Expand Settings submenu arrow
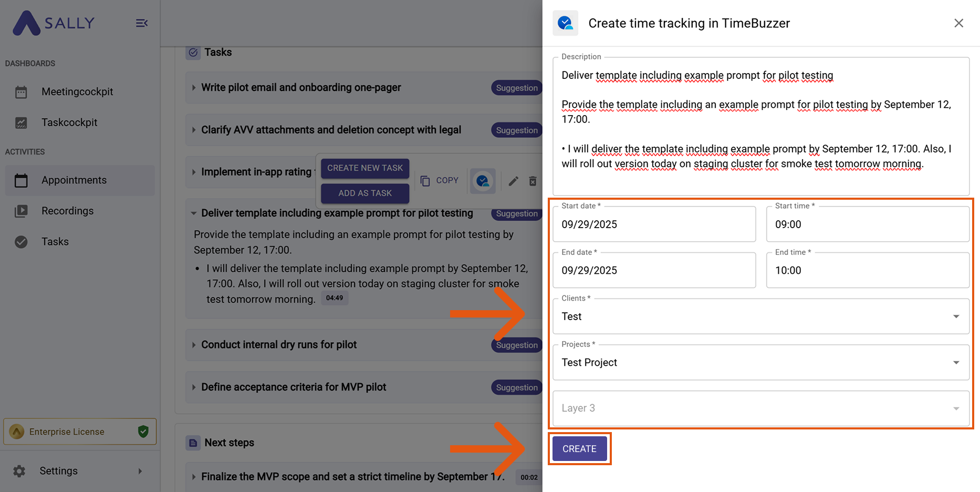Viewport: 980px width, 492px height. [x=140, y=471]
